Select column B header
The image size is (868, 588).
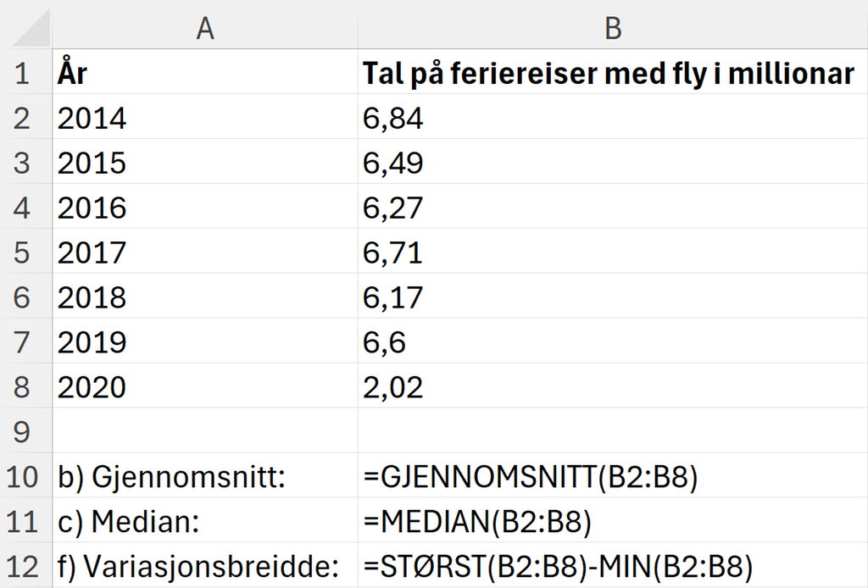point(612,27)
